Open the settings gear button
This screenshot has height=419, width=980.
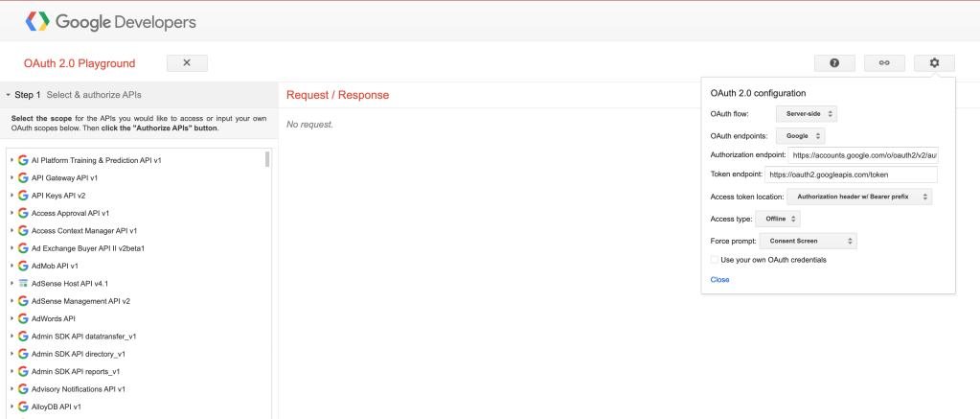(x=934, y=62)
